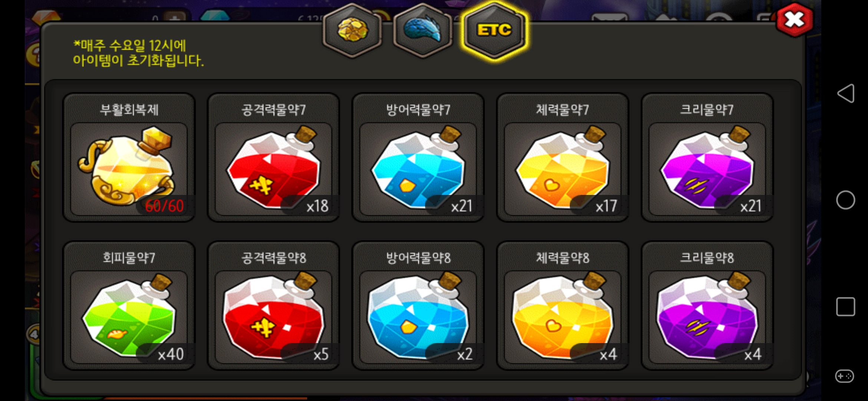Pick the 방어력물약8 large blue potion

(418, 306)
